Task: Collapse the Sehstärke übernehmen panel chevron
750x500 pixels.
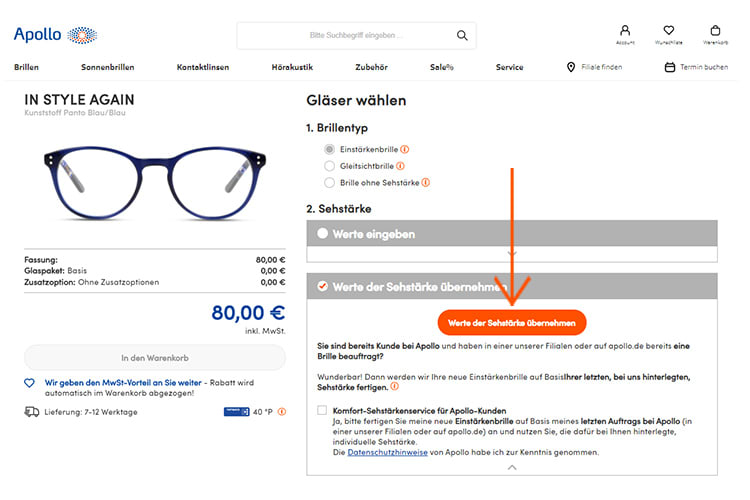Action: click(512, 467)
